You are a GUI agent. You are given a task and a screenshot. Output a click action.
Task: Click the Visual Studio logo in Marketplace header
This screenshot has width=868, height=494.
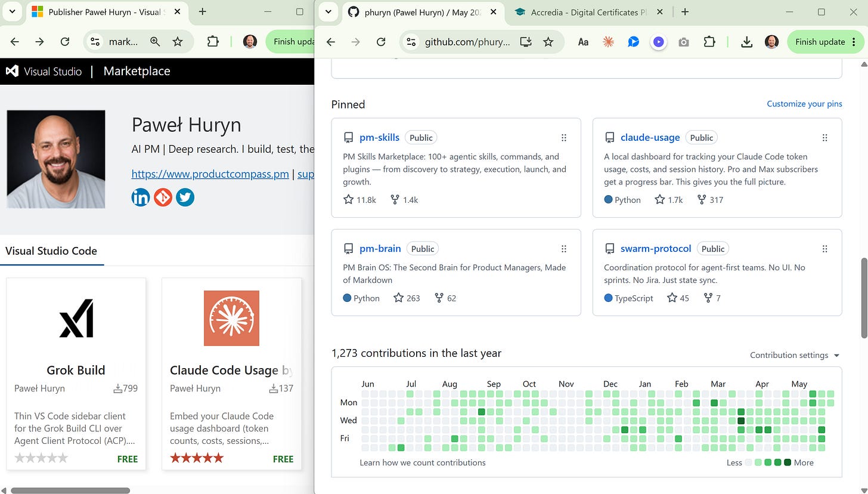tap(12, 71)
